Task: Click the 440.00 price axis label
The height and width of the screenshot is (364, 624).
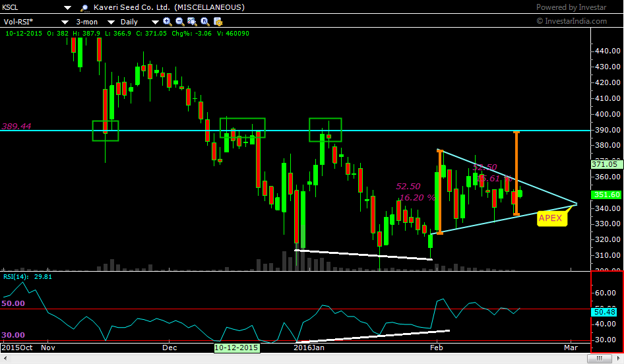Action: [608, 51]
